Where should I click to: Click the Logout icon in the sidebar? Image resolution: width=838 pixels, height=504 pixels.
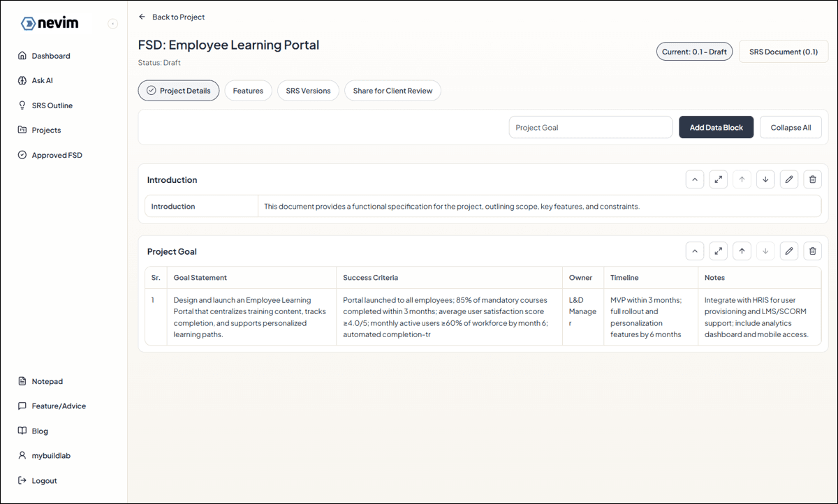click(x=22, y=480)
